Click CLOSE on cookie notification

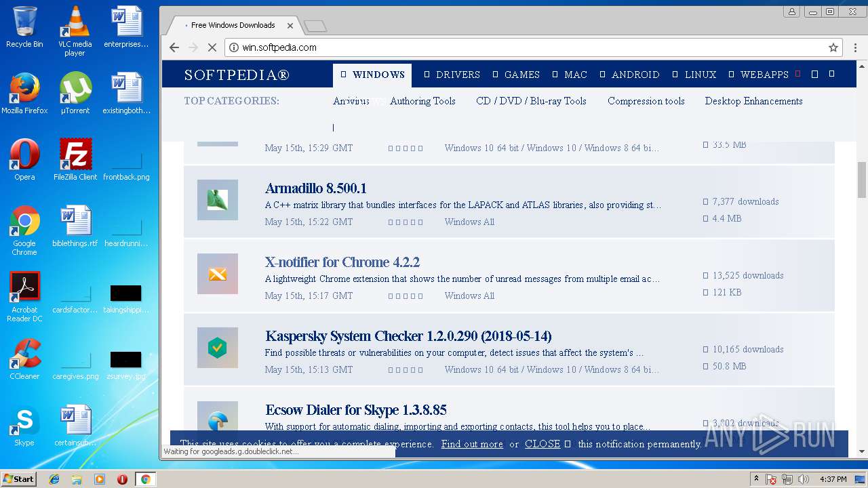point(542,444)
